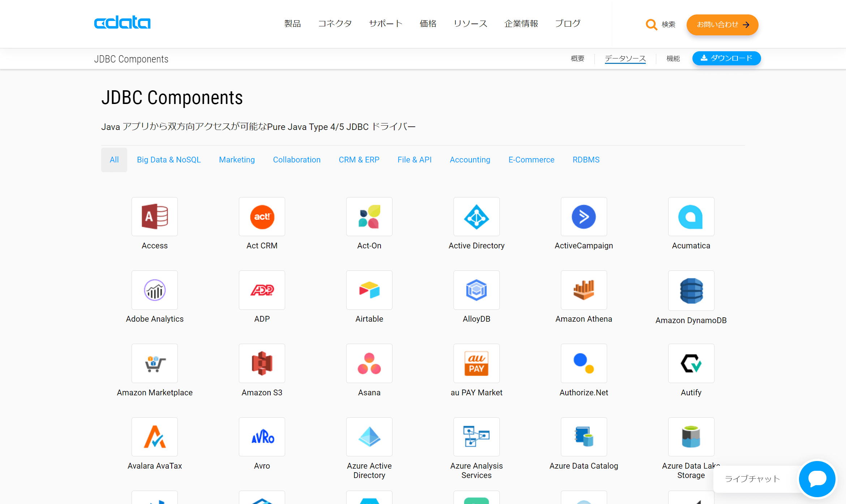The image size is (846, 504).
Task: Click the au PAY Market icon
Action: [476, 363]
